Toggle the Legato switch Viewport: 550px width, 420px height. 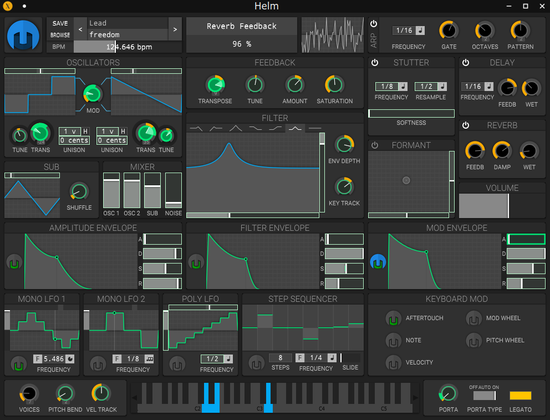click(x=520, y=395)
